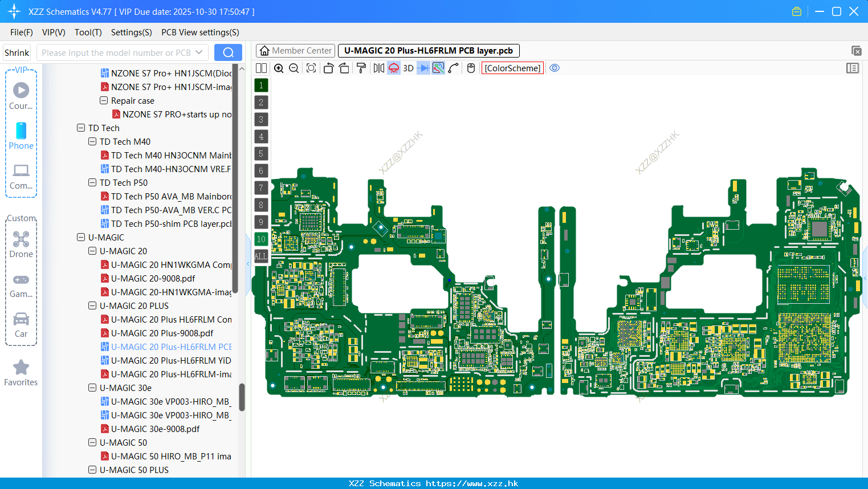Toggle the red lamp highlight tool
868x489 pixels.
(394, 68)
